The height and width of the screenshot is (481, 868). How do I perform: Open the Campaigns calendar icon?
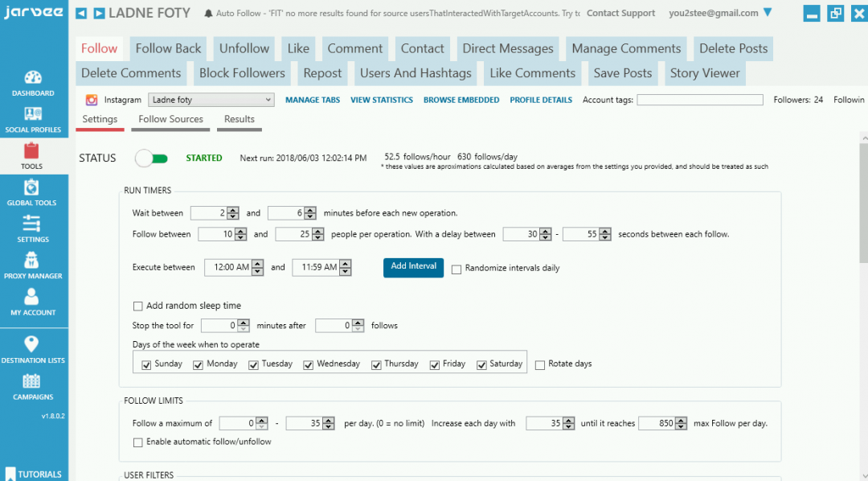32,381
